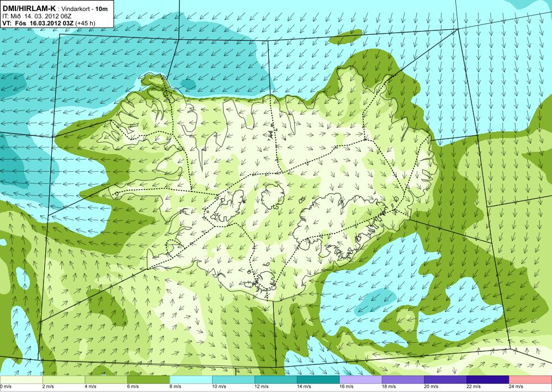Click the salmon pink legend swatch above 24 m/s

coord(530,379)
